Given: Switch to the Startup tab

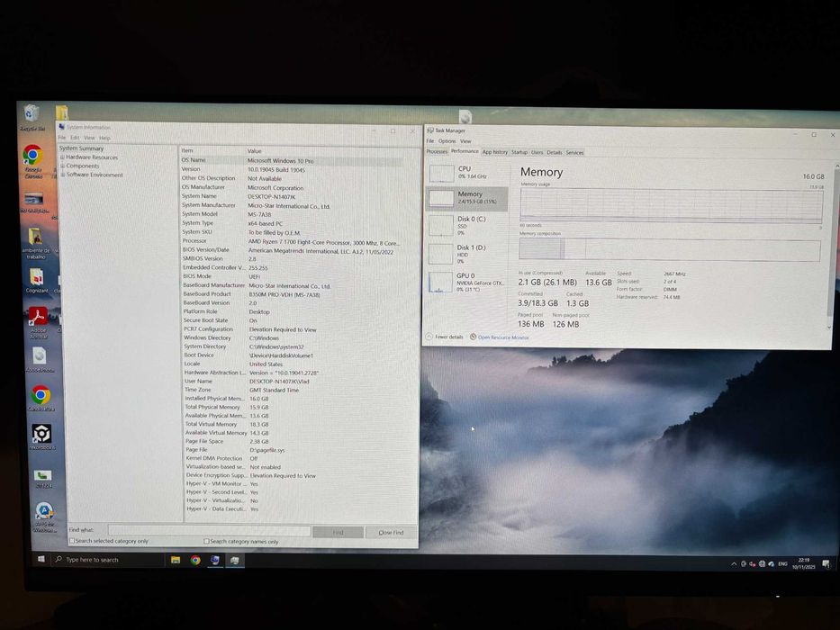Looking at the screenshot, I should click(x=519, y=152).
